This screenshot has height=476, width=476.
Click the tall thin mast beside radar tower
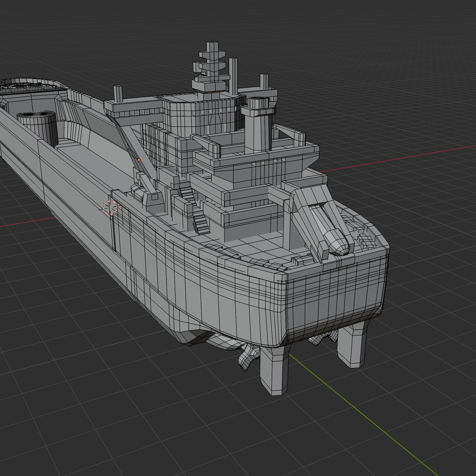233,76
